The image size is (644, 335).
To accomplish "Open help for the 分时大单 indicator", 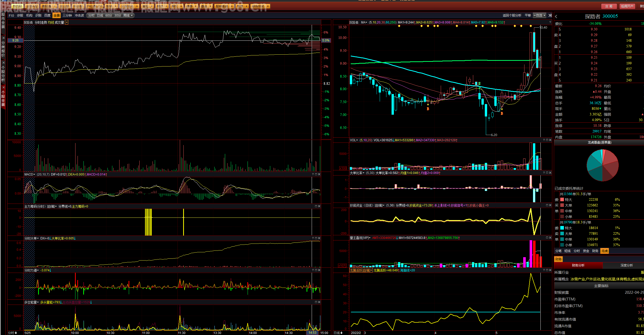I will [313, 238].
